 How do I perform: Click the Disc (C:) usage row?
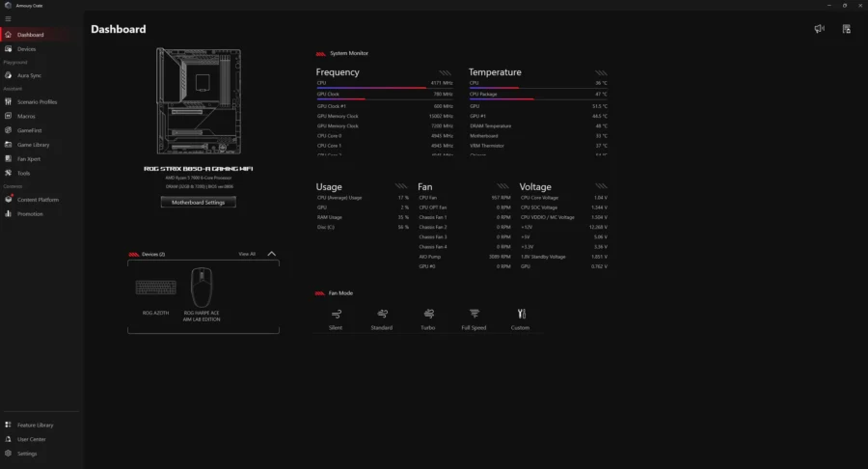[363, 228]
